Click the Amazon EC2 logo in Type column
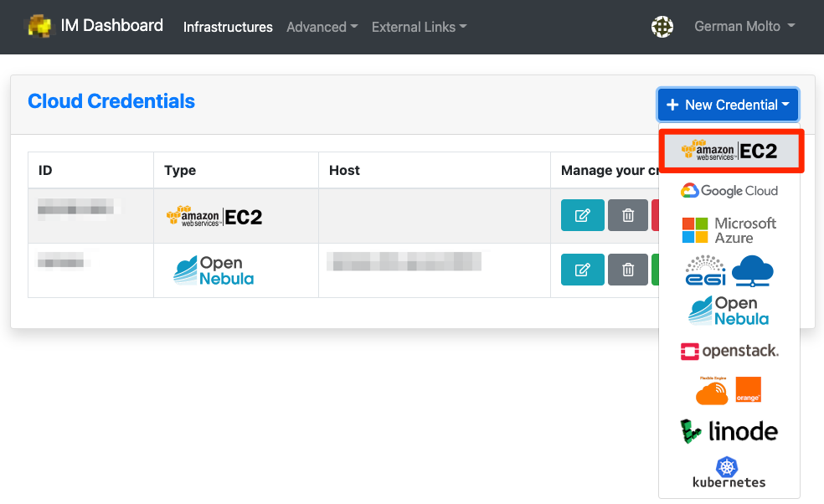Screen dimensions: 824x504 214,217
